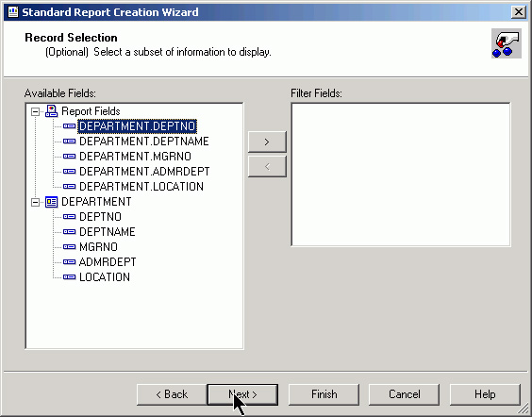
Task: Proceed with the Next > button
Action: click(x=242, y=394)
